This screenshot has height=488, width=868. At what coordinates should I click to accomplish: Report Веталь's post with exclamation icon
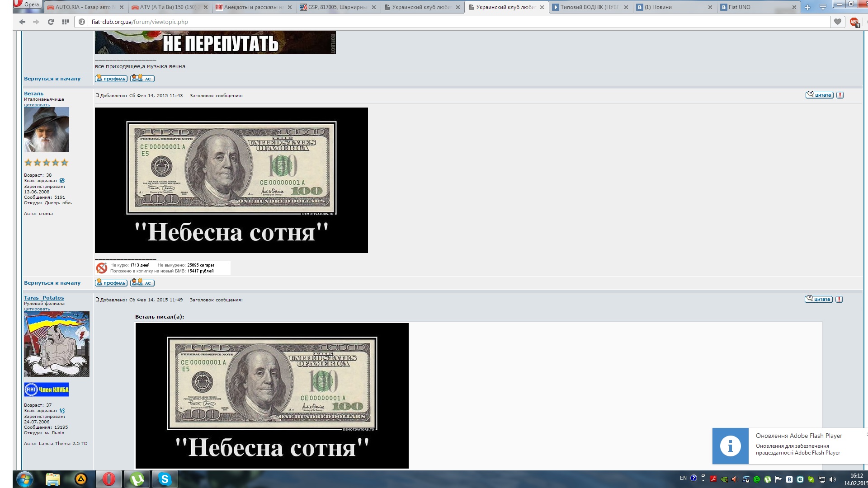point(840,95)
